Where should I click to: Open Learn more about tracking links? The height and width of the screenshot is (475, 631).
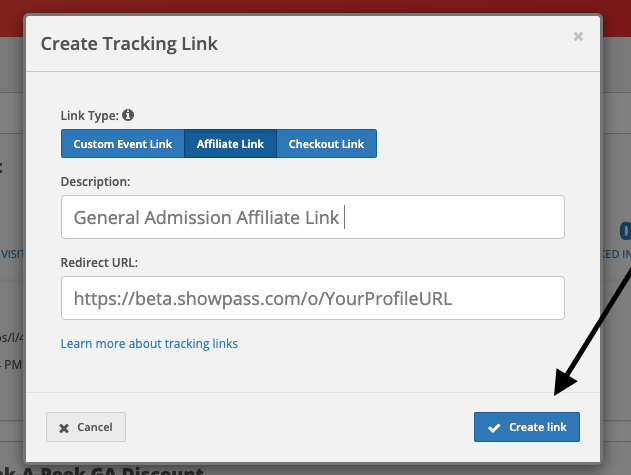click(x=149, y=344)
